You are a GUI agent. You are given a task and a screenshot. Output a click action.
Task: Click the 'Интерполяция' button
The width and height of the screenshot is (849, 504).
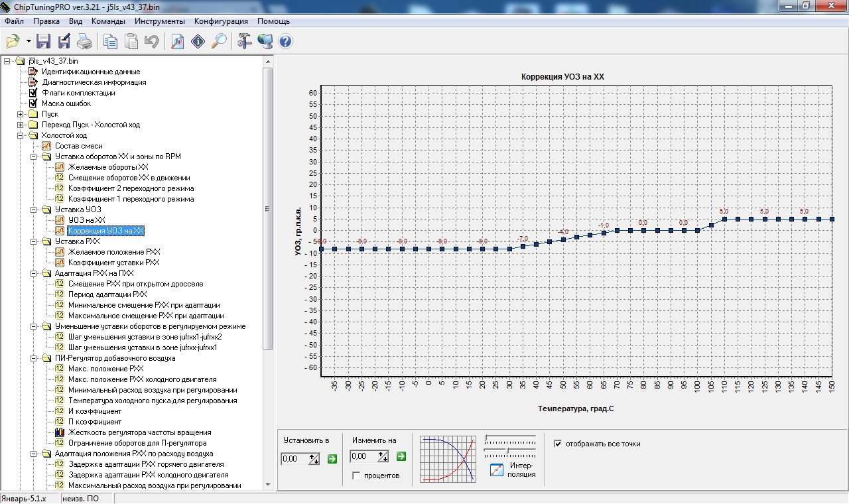[511, 470]
